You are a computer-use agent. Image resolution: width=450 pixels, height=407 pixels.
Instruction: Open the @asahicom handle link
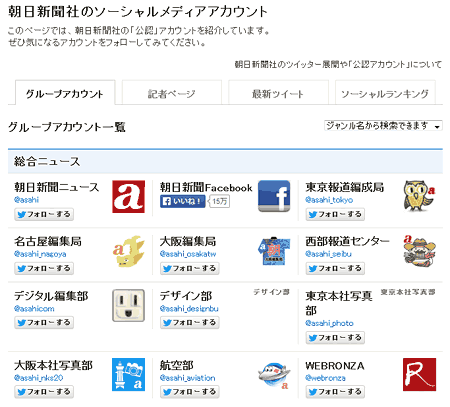[34, 308]
